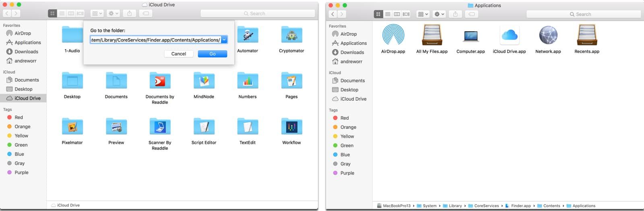Image resolution: width=644 pixels, height=211 pixels.
Task: Open the Cryptomator folder
Action: pos(291,35)
